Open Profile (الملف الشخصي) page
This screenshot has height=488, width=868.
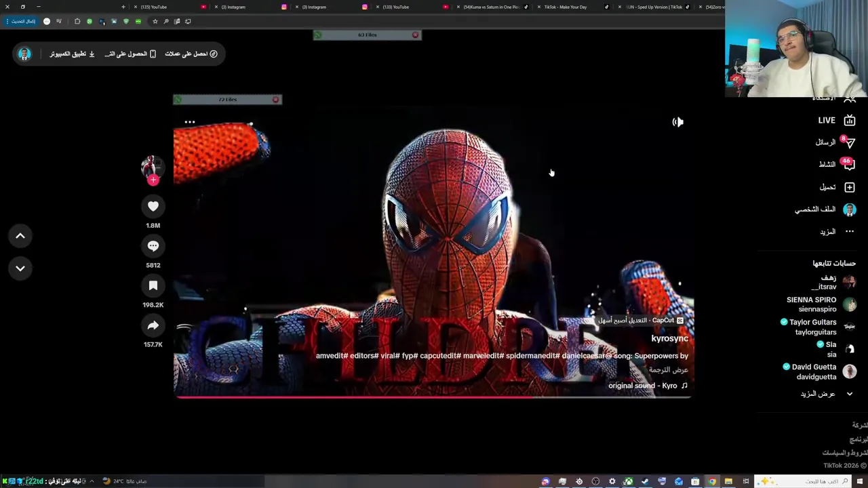pyautogui.click(x=825, y=209)
